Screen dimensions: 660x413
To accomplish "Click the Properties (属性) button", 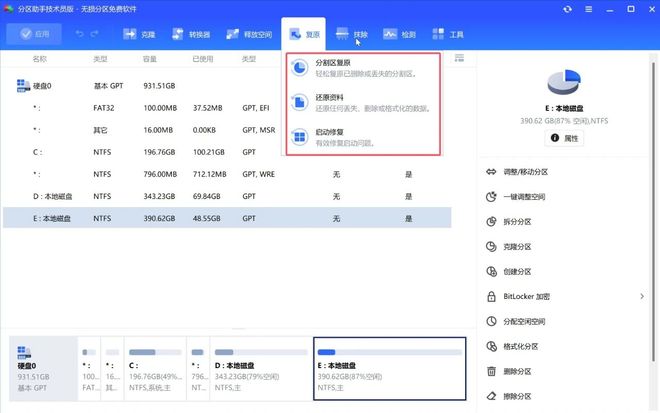I will (x=564, y=138).
